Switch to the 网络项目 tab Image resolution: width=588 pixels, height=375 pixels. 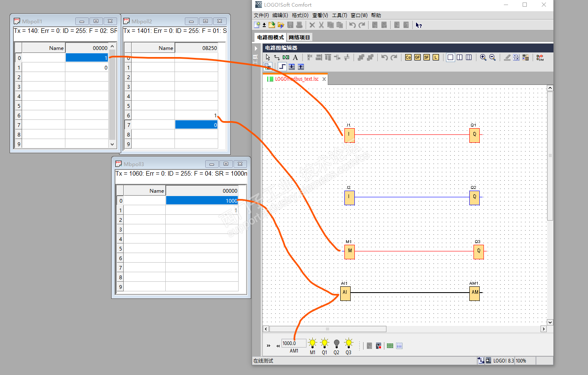pyautogui.click(x=299, y=37)
